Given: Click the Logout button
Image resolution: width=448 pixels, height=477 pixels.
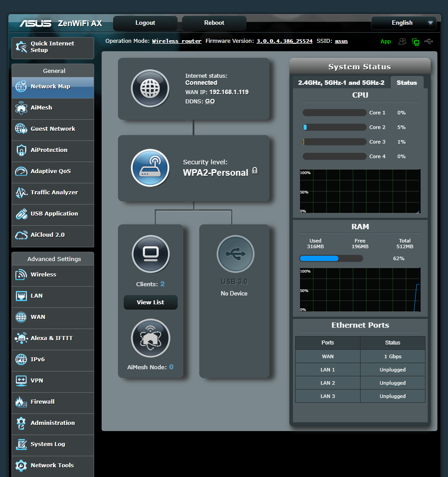Looking at the screenshot, I should [145, 23].
